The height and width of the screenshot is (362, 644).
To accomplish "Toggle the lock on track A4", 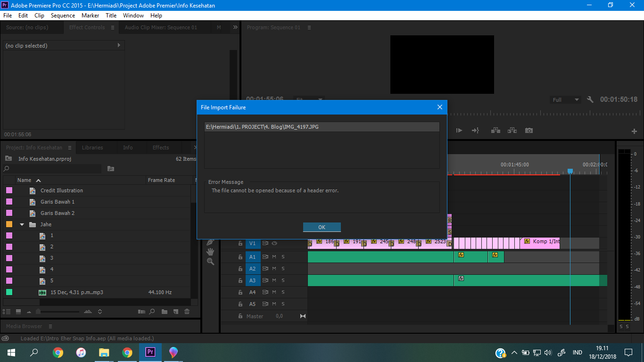I will pyautogui.click(x=240, y=292).
